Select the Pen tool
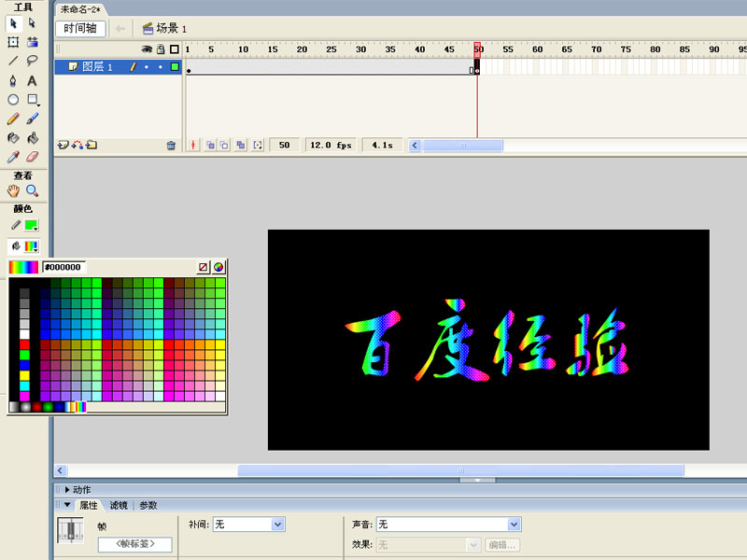747x560 pixels. (x=13, y=80)
